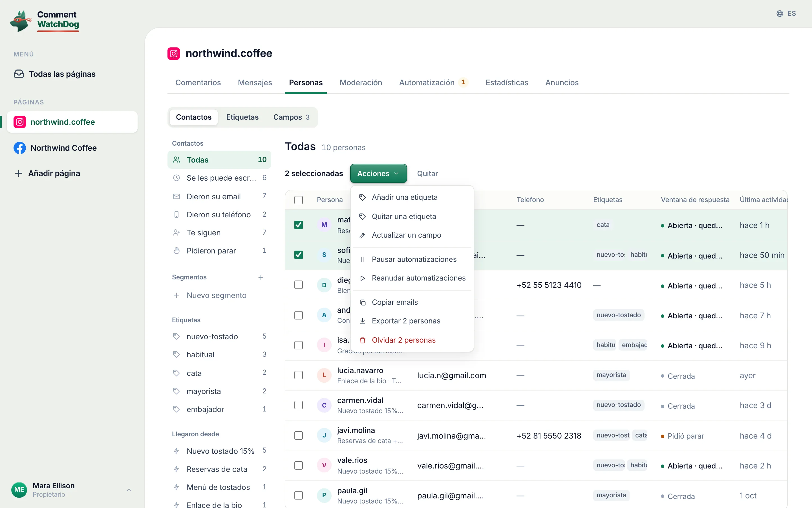Check the checkbox for carmen.vidal
The height and width of the screenshot is (508, 812).
[x=298, y=405]
